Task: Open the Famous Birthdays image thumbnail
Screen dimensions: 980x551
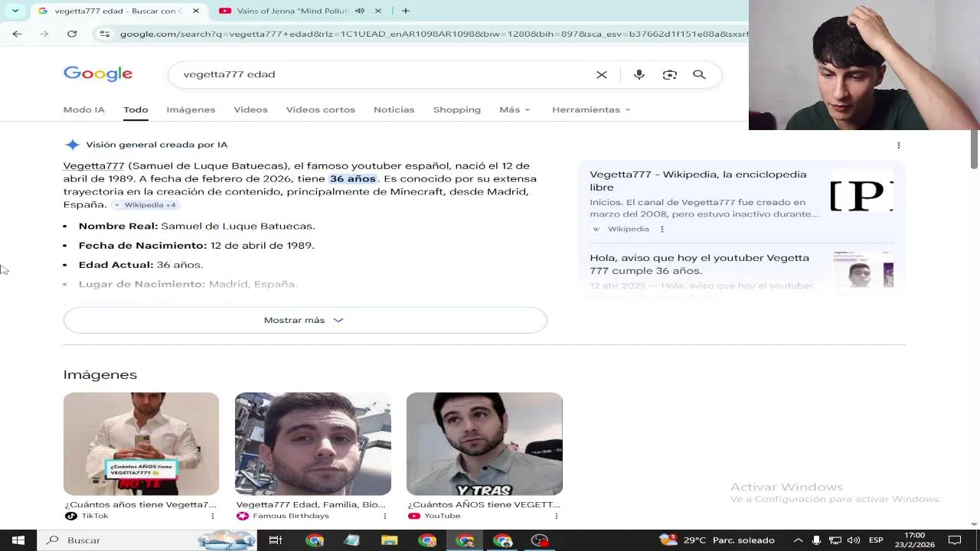Action: click(313, 444)
